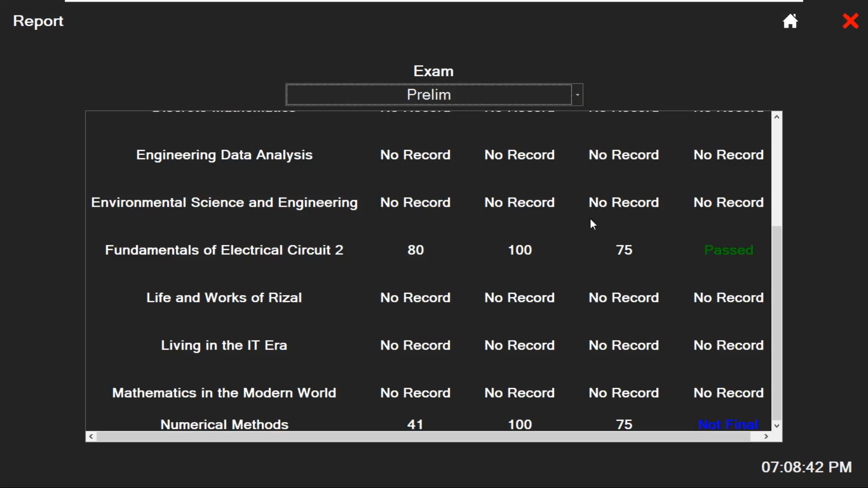
Task: Click the clock showing 07:08:42 PM
Action: [x=806, y=467]
